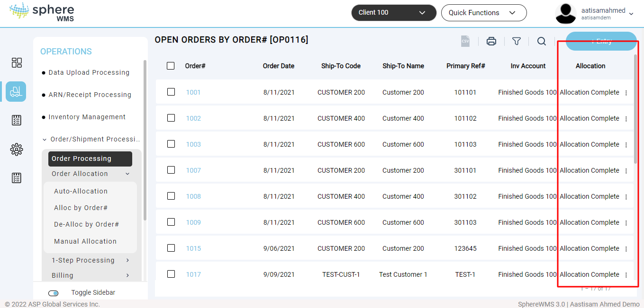Screen dimensions: 644x308
Task: Open three-dot menu for order 1001
Action: (626, 93)
